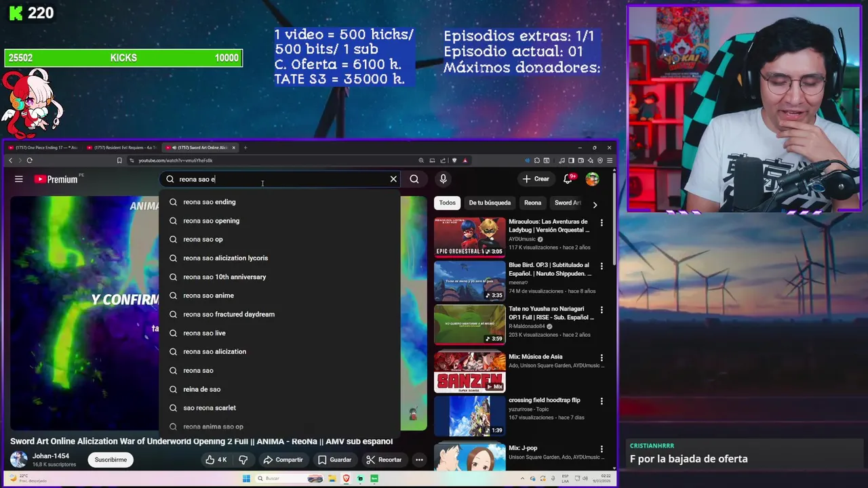Open the Mix: Música de Asia thumbnail
Screen dimensions: 868x488
pyautogui.click(x=470, y=371)
